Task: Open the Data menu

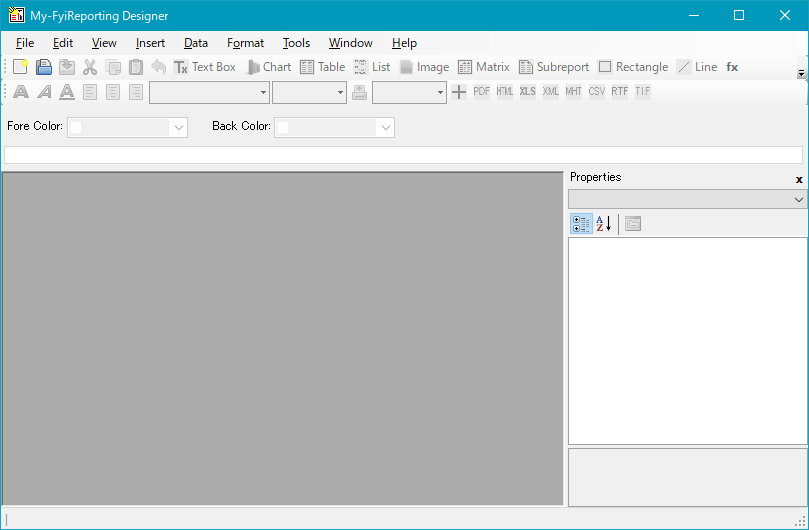Action: [196, 43]
